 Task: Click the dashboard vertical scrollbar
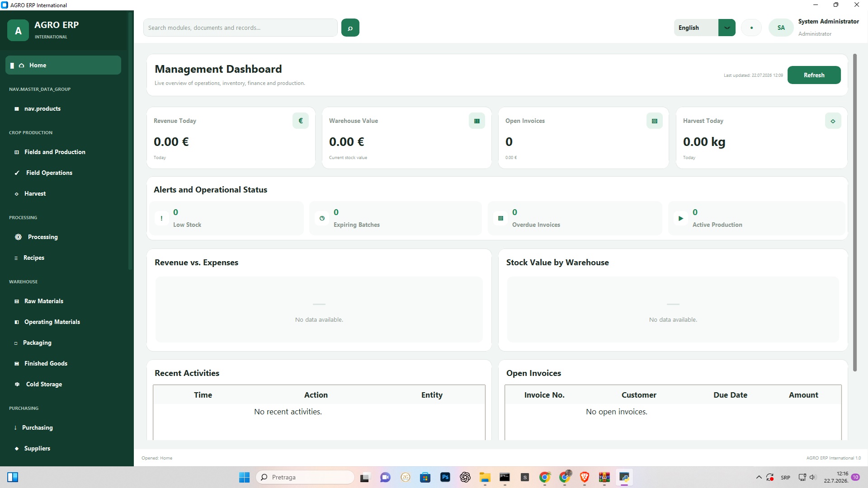(854, 212)
